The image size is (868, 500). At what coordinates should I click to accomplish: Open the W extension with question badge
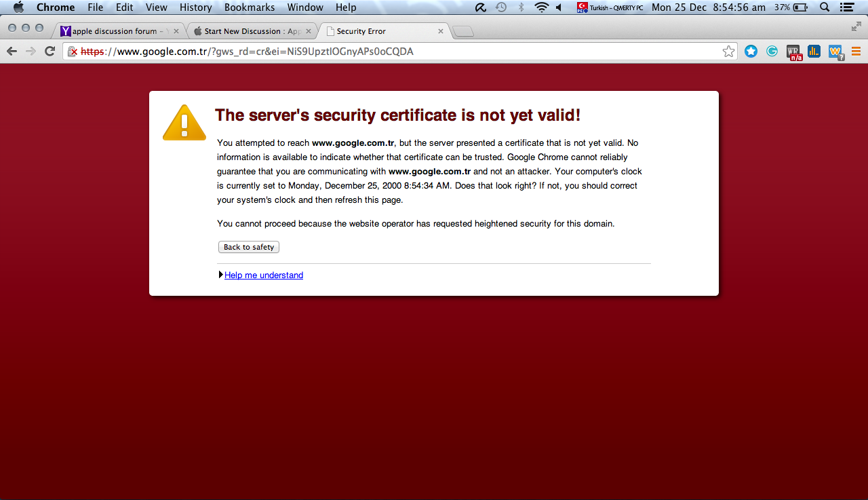835,52
